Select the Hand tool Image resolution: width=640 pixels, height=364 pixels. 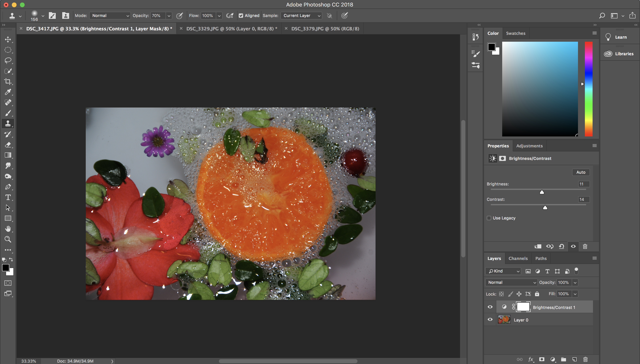(x=8, y=229)
